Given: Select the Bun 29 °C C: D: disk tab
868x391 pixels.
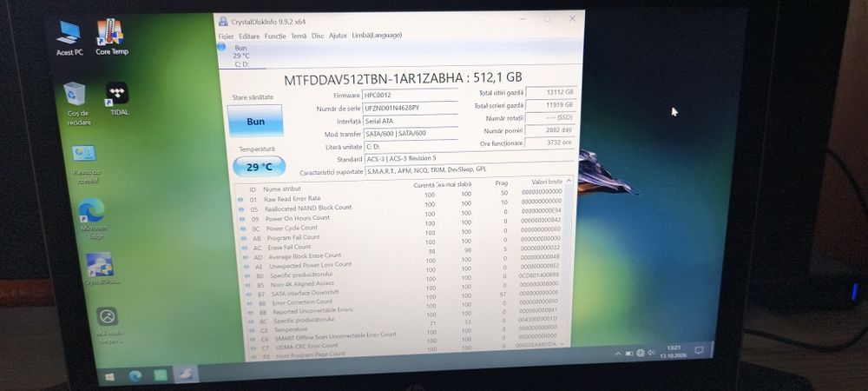Looking at the screenshot, I should [x=241, y=56].
